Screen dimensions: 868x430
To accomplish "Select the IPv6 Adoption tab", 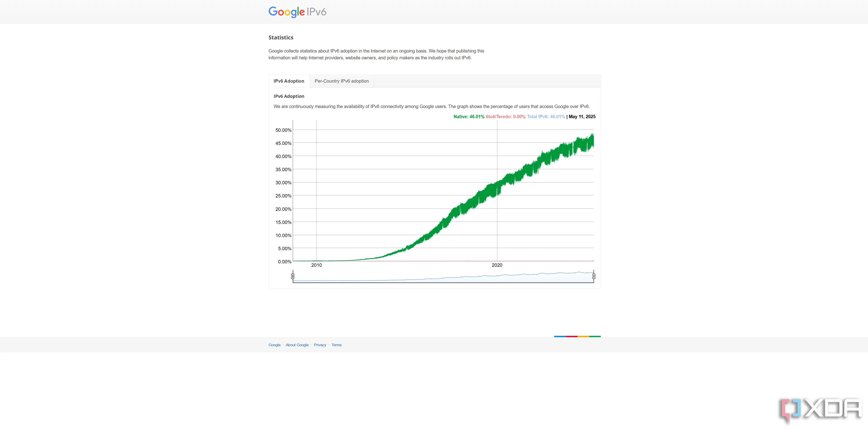I will 289,81.
